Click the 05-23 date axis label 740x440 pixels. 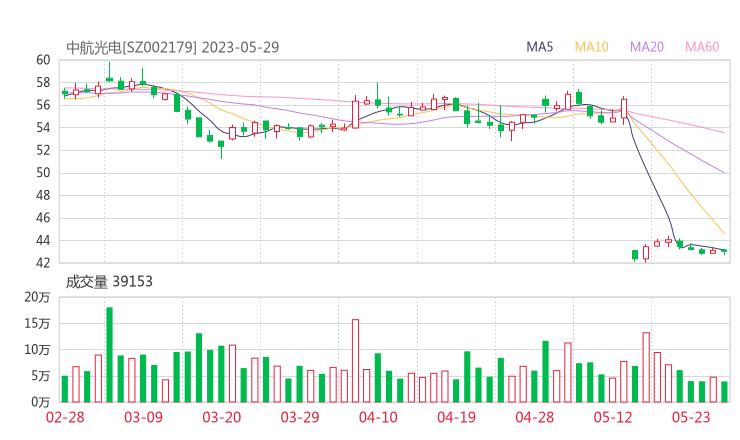[691, 417]
